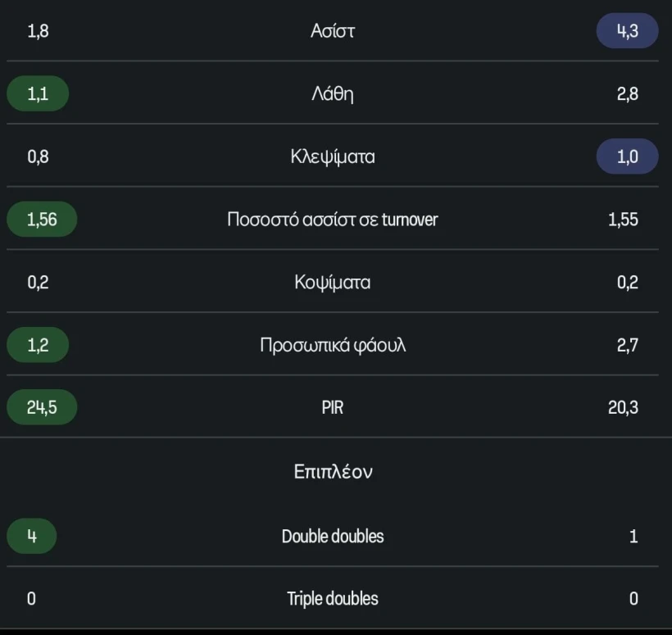Click the green 24,5 PIR badge

[x=41, y=407]
